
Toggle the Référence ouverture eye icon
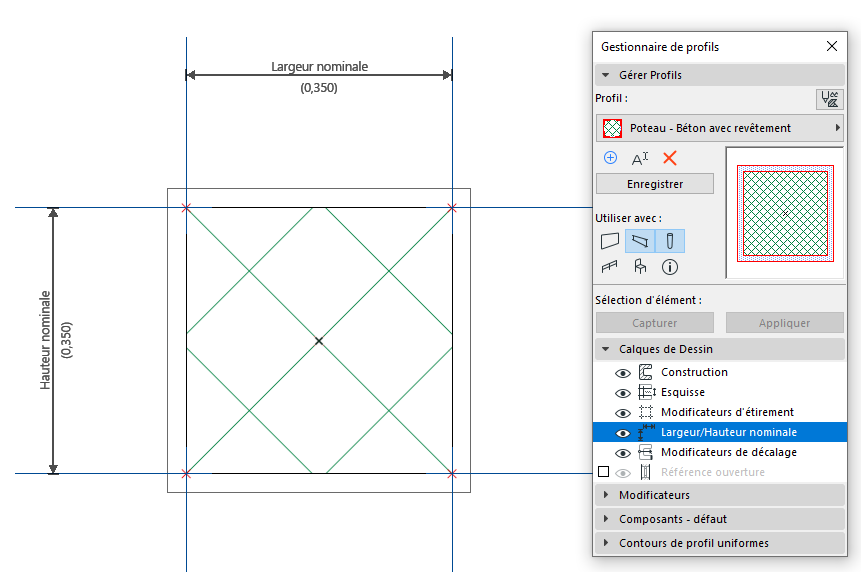coord(623,473)
